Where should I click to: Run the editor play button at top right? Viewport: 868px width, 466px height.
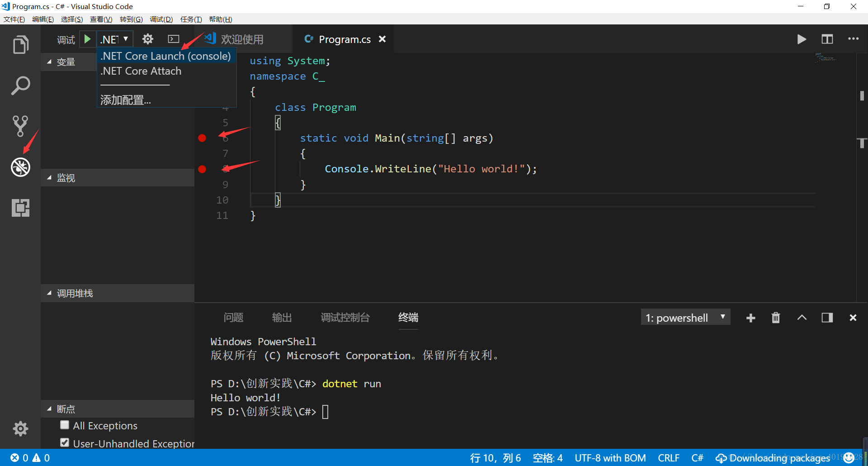802,39
